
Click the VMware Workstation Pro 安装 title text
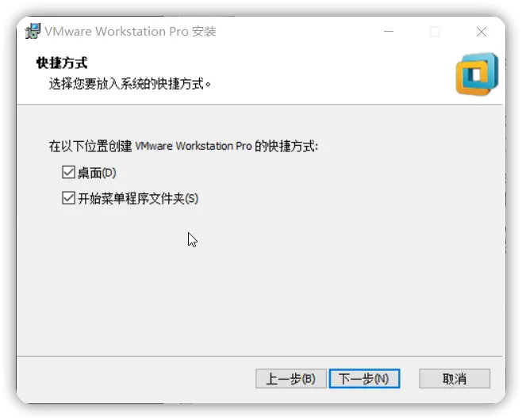[x=130, y=31]
